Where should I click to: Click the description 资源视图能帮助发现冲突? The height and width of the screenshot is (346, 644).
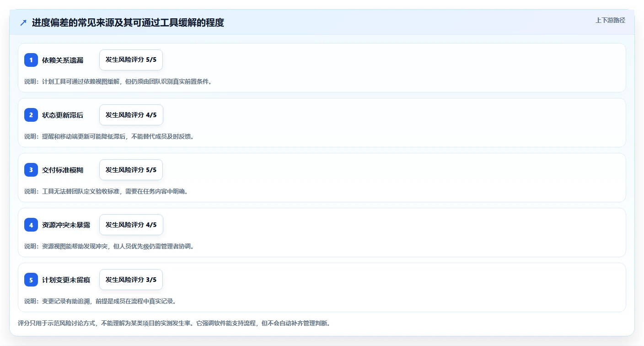pos(109,246)
